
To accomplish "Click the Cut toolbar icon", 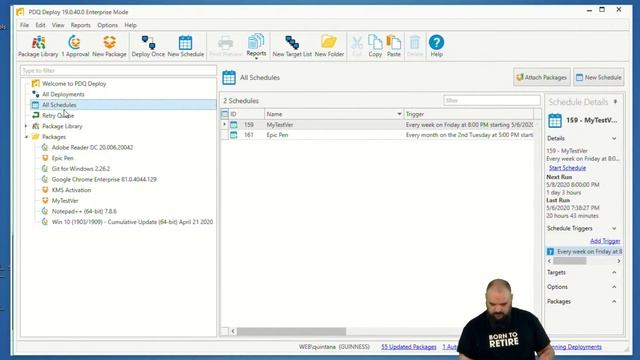I will point(357,46).
